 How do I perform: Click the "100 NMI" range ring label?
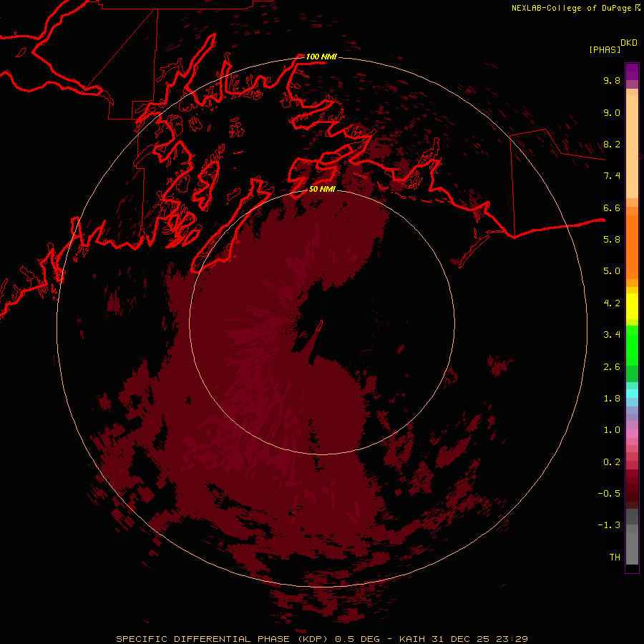pyautogui.click(x=321, y=57)
